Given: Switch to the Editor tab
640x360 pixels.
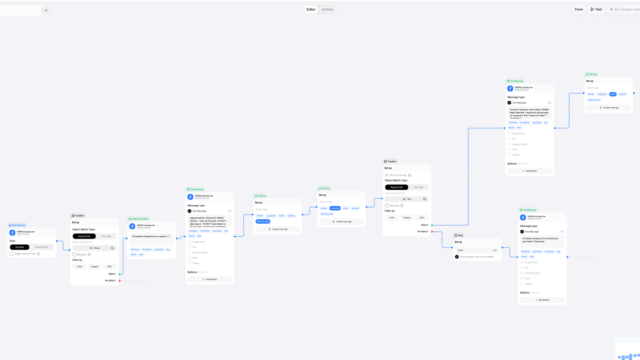Looking at the screenshot, I should click(311, 9).
